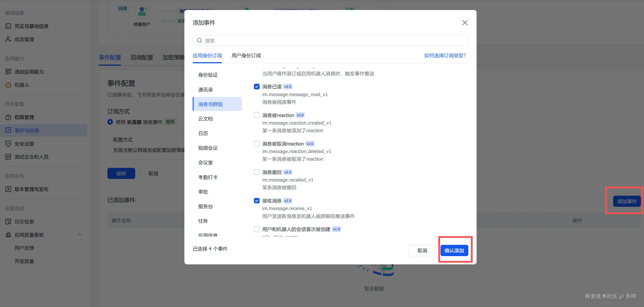The width and height of the screenshot is (644, 307).
Task: Click the 安全设置 shield icon
Action: coord(8,144)
